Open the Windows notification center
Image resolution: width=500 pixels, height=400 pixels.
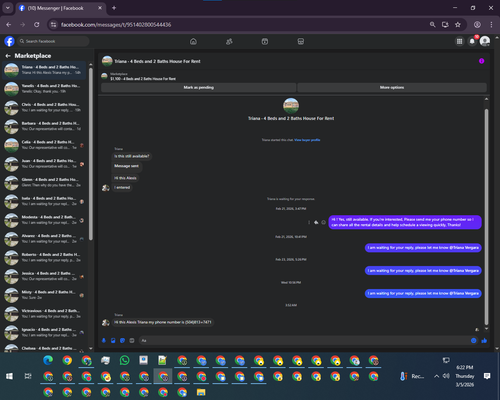(x=487, y=376)
